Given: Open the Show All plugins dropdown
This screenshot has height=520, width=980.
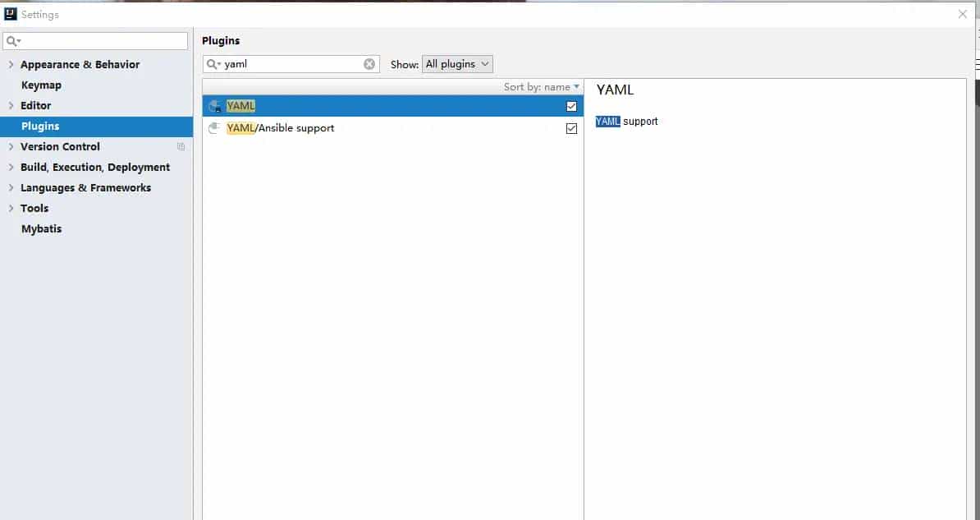Looking at the screenshot, I should coord(457,64).
